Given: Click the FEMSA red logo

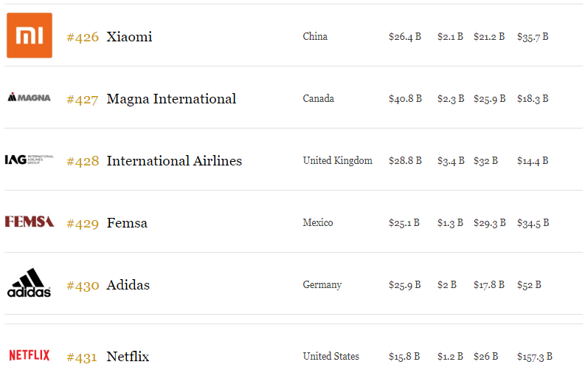Looking at the screenshot, I should point(30,222).
